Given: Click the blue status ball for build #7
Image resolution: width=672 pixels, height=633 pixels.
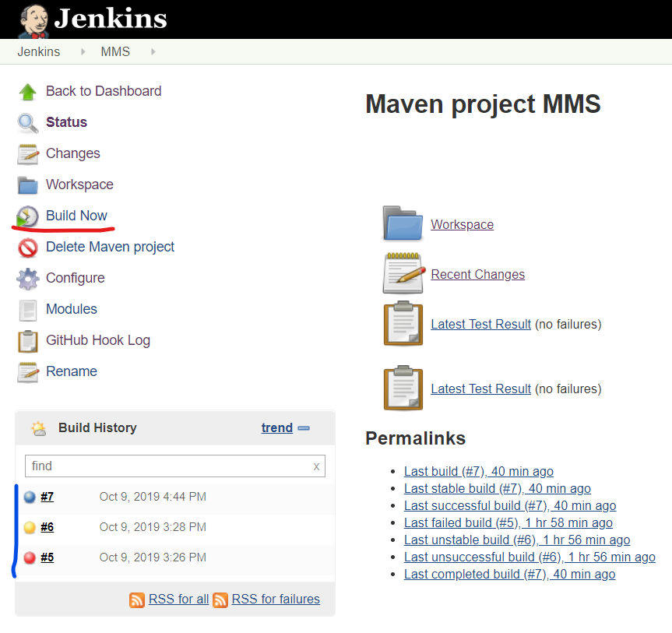Looking at the screenshot, I should [30, 498].
